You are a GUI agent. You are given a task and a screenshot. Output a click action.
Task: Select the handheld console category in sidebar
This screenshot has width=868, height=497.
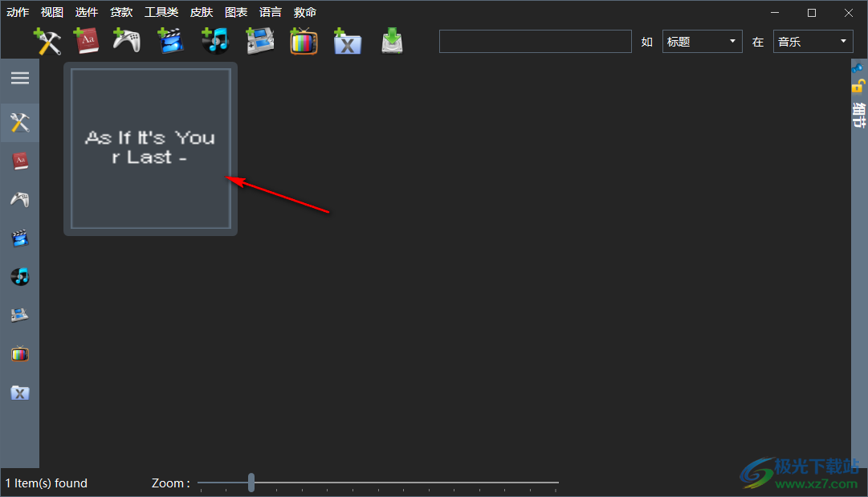20,316
